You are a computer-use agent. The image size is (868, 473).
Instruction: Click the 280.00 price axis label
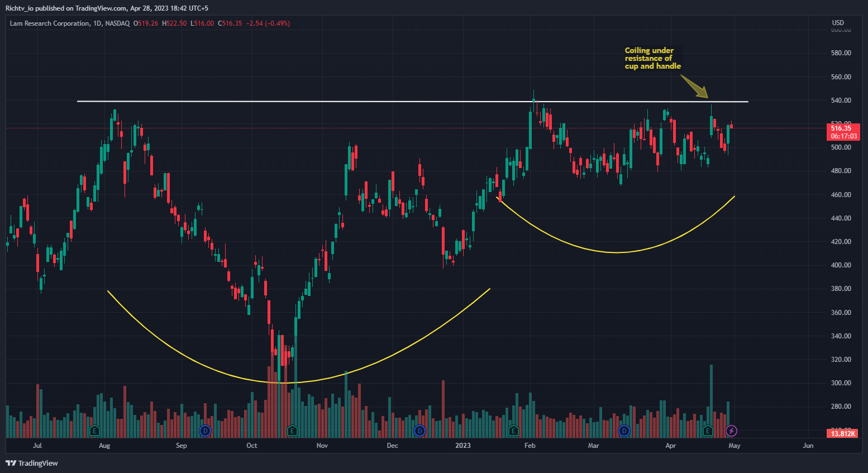coord(841,407)
